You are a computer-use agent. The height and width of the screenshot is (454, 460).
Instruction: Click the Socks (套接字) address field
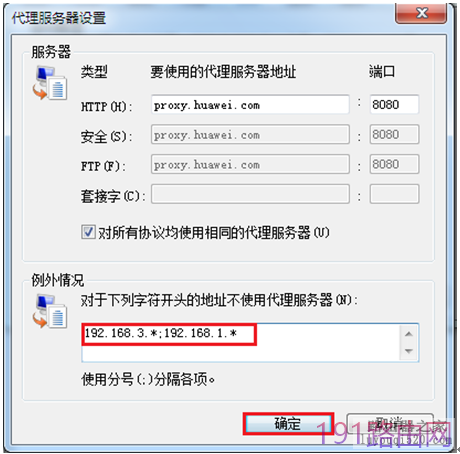[250, 194]
